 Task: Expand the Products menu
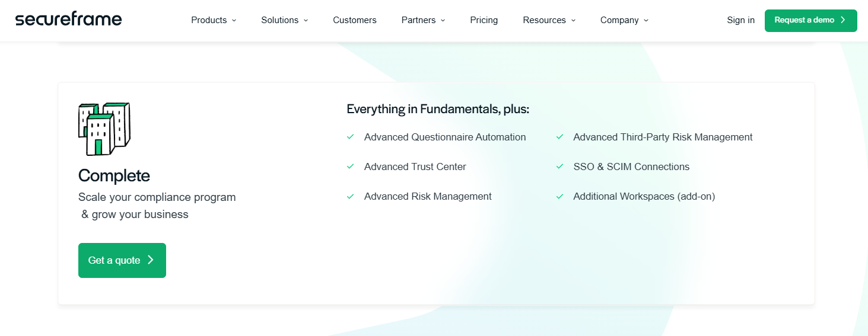[x=214, y=20]
